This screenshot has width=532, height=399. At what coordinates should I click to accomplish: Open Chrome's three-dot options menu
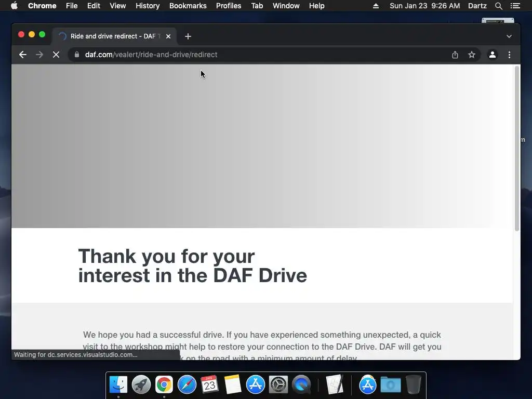(509, 55)
